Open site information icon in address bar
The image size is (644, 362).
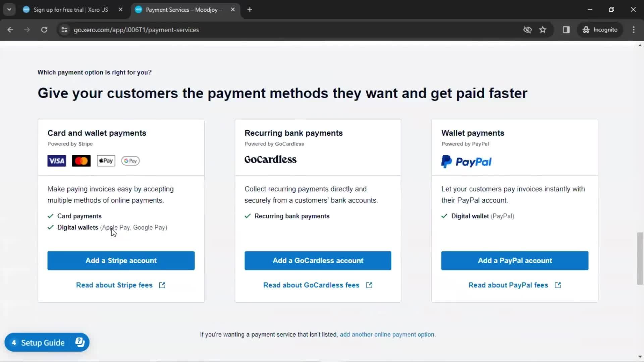64,30
